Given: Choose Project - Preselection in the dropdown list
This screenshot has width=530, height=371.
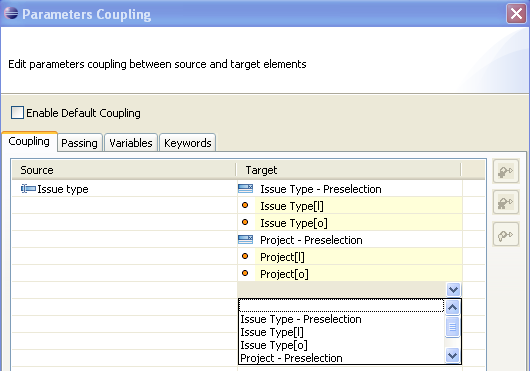Looking at the screenshot, I should point(291,358).
